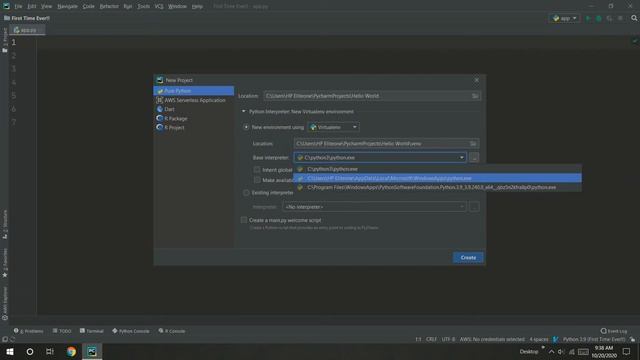Open the Edit menu
The image size is (640, 360).
[x=32, y=6]
